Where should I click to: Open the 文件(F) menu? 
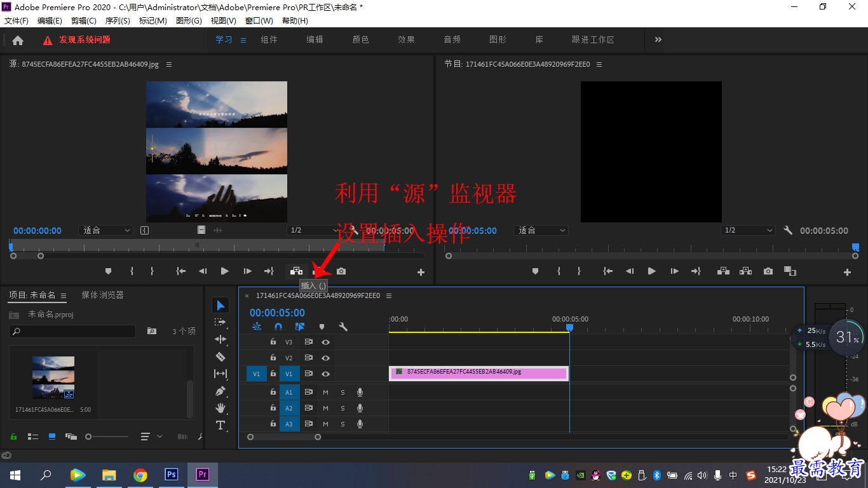point(17,21)
